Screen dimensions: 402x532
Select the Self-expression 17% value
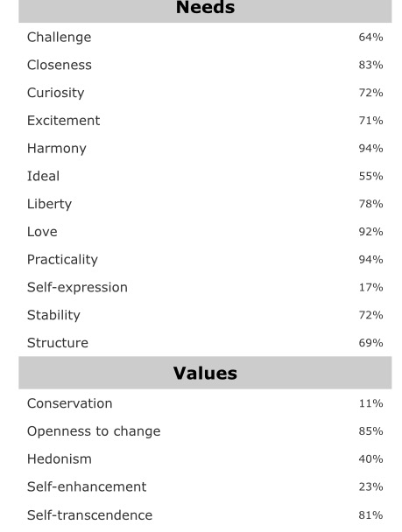[370, 287]
